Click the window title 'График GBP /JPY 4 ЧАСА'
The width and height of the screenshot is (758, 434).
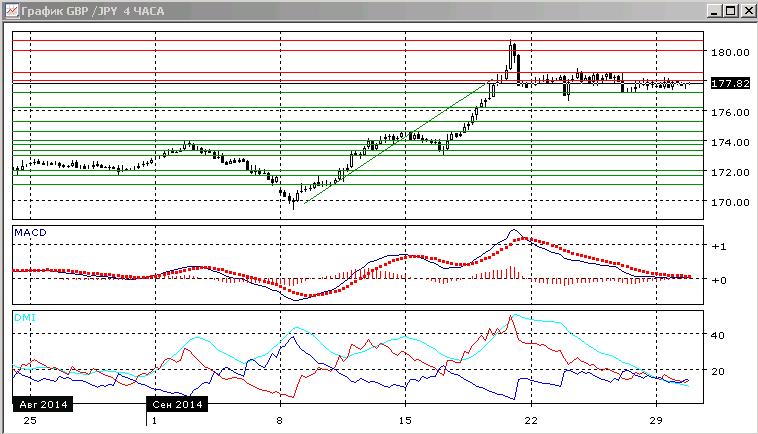pos(93,11)
